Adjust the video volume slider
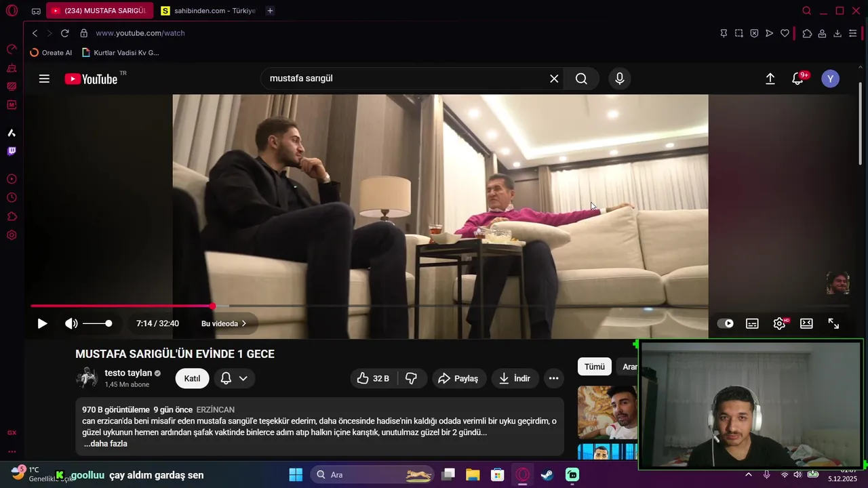 click(97, 323)
